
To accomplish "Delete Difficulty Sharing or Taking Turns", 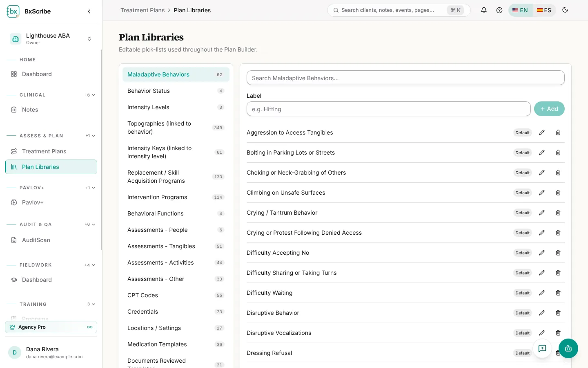I will (x=558, y=273).
